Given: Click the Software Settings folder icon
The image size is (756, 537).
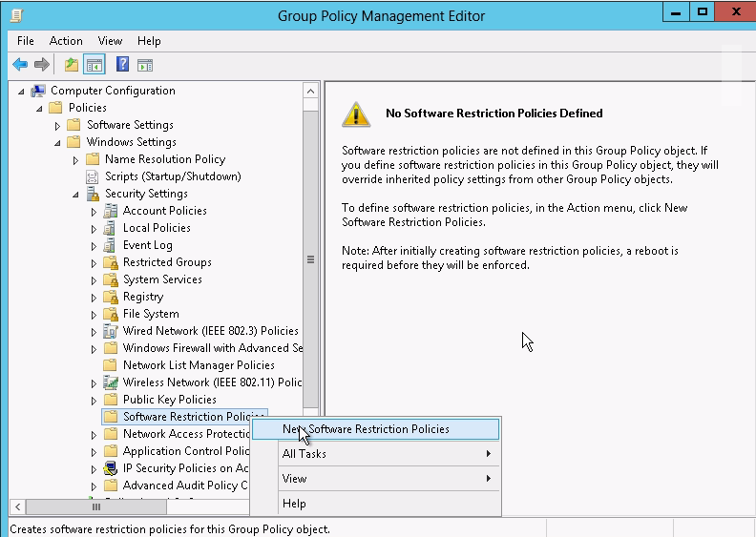Looking at the screenshot, I should [73, 125].
